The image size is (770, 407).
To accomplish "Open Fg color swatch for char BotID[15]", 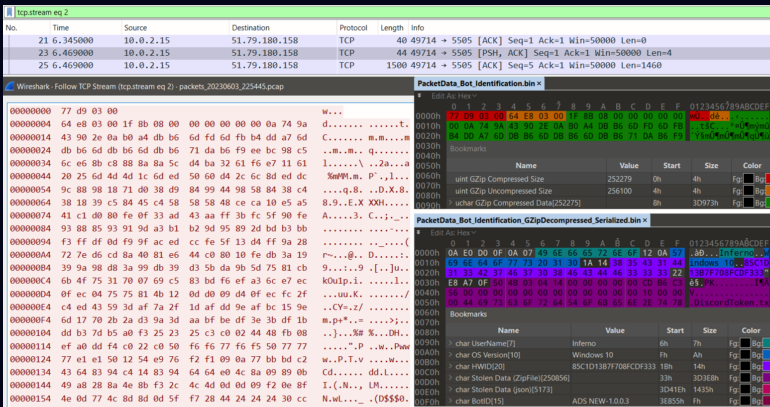I will tap(746, 401).
